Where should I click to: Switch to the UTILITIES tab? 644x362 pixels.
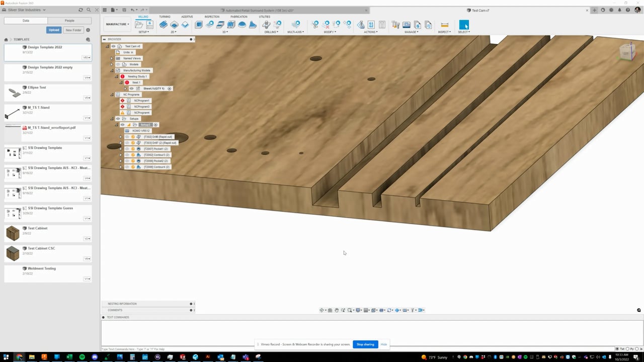tap(265, 17)
